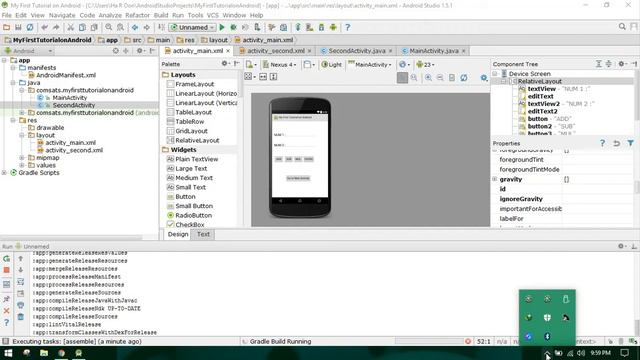This screenshot has width=640, height=360.
Task: Switch to MainActivity.java editor tab
Action: [x=433, y=51]
